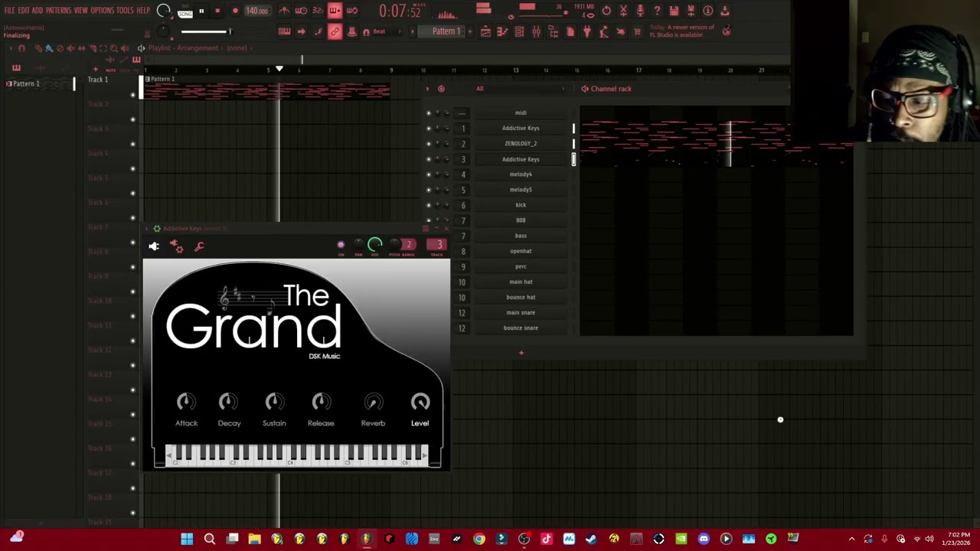Select the Zoom tool in Playlist toolbar
This screenshot has width=980, height=551.
pos(114,48)
